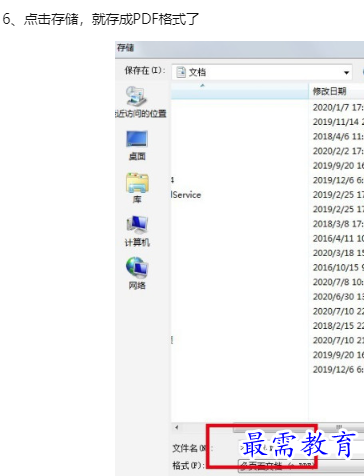This screenshot has height=476, width=364.
Task: Click the sort arrow above the name column
Action: pyautogui.click(x=202, y=86)
